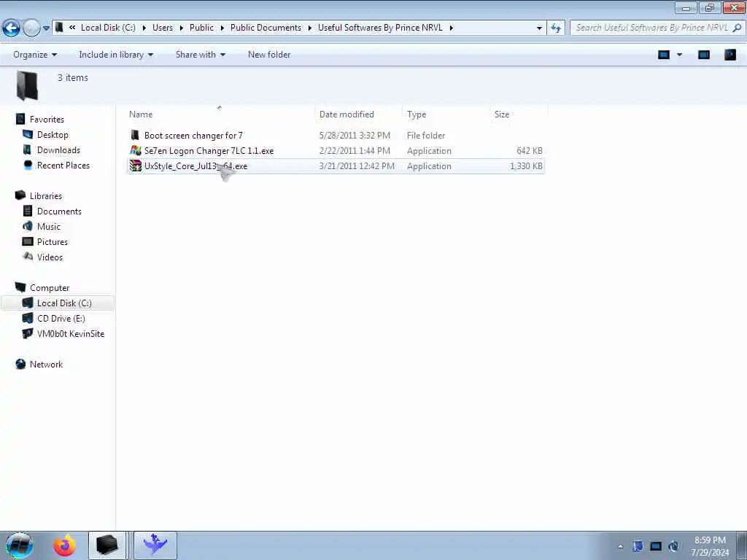Click the 642 KB size cell
This screenshot has height=560, width=747.
pyautogui.click(x=530, y=151)
